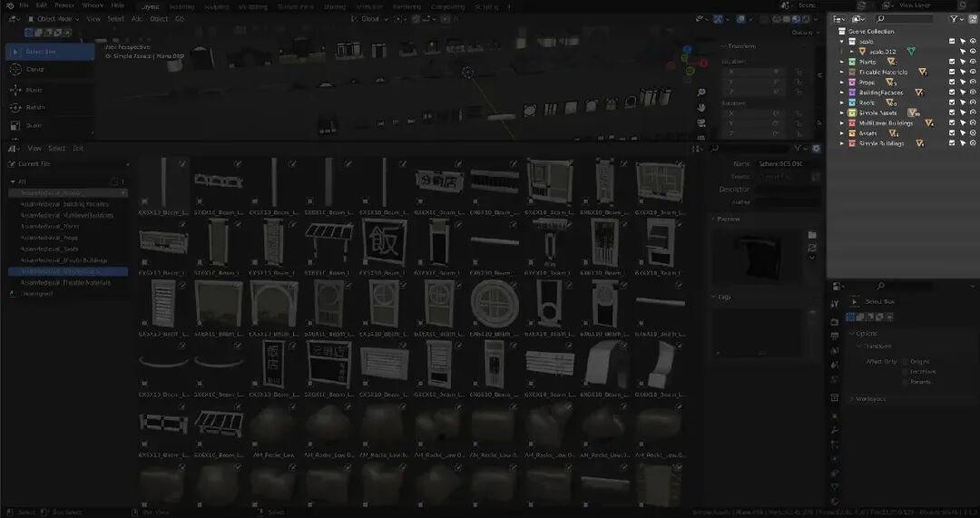The image size is (980, 518).
Task: Expand the Plants collection
Action: (x=842, y=62)
